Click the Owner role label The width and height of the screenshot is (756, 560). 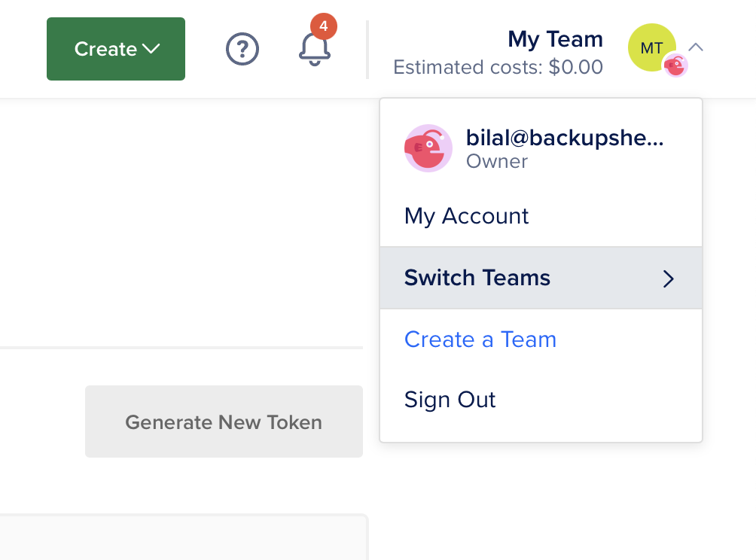pos(497,161)
